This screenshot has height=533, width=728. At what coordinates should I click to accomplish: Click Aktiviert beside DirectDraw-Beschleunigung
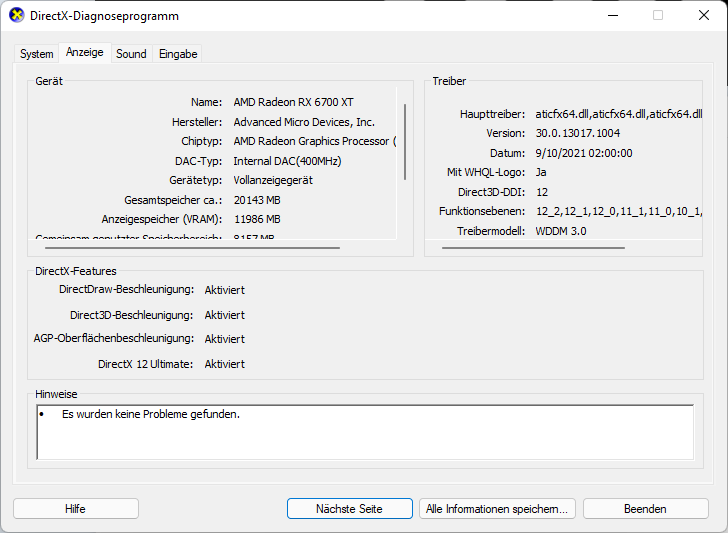(x=225, y=290)
